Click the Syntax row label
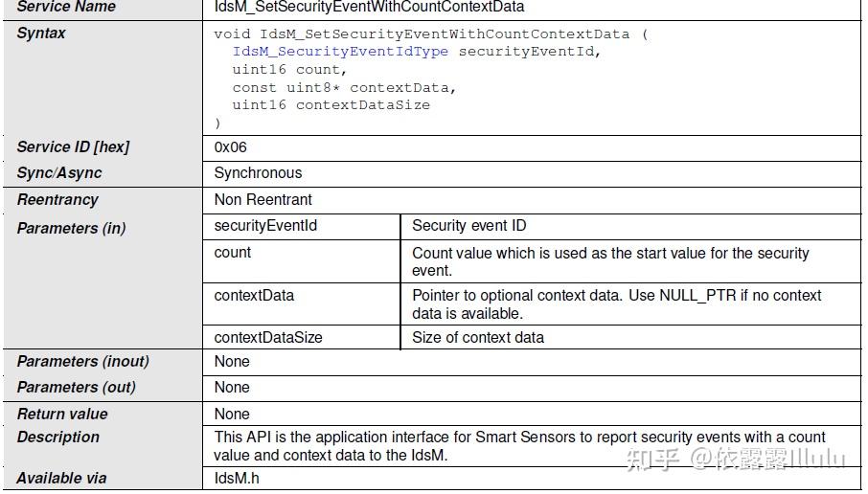The height and width of the screenshot is (494, 868). (x=41, y=34)
